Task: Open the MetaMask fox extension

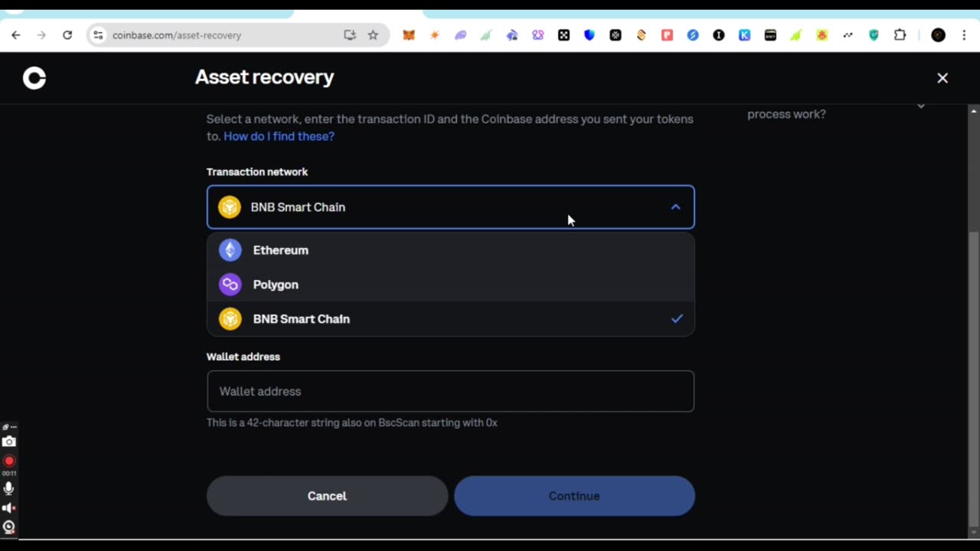Action: (409, 35)
